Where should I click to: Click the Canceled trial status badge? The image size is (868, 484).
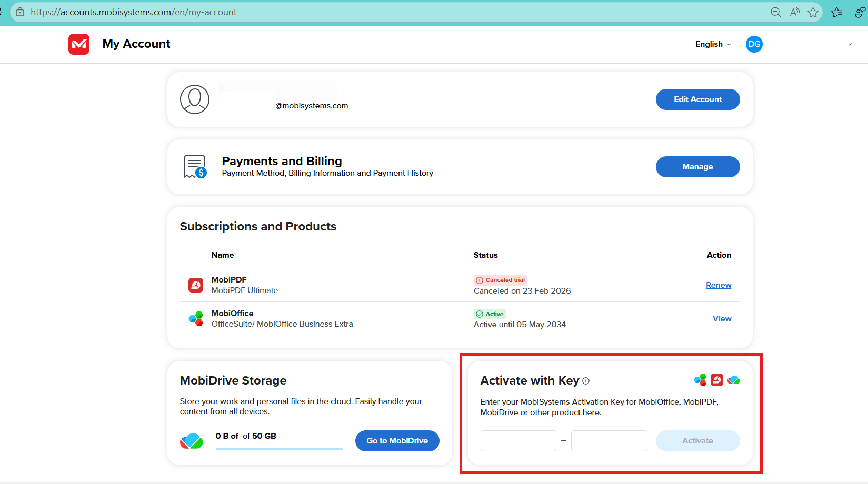501,280
